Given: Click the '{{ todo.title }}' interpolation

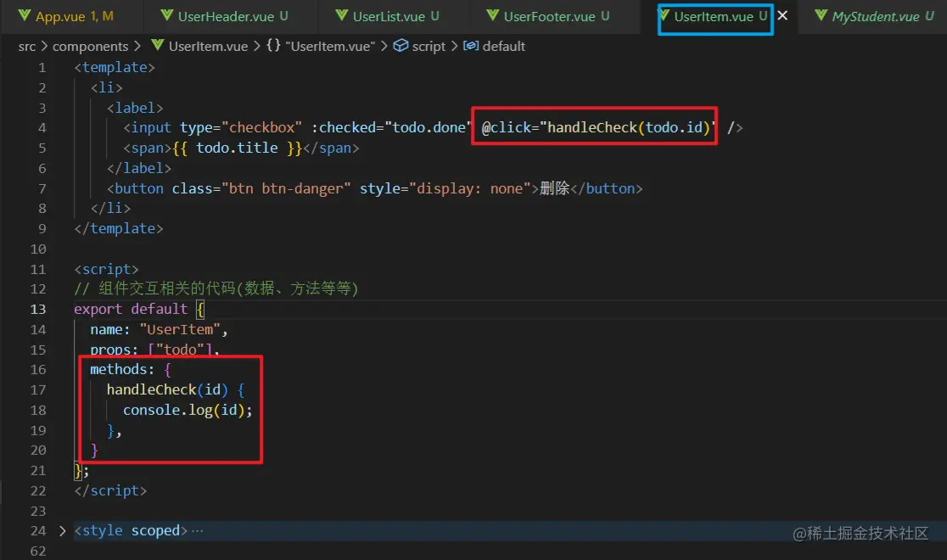Looking at the screenshot, I should coord(237,148).
